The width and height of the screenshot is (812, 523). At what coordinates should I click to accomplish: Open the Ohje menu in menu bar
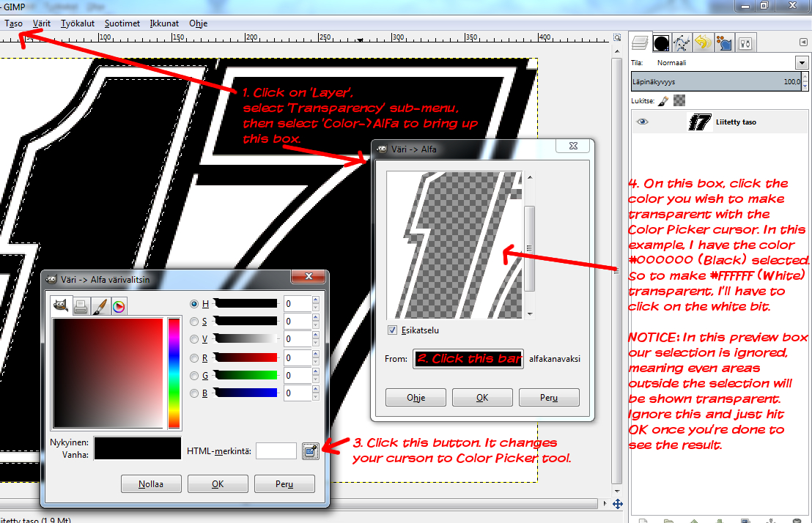(x=199, y=23)
